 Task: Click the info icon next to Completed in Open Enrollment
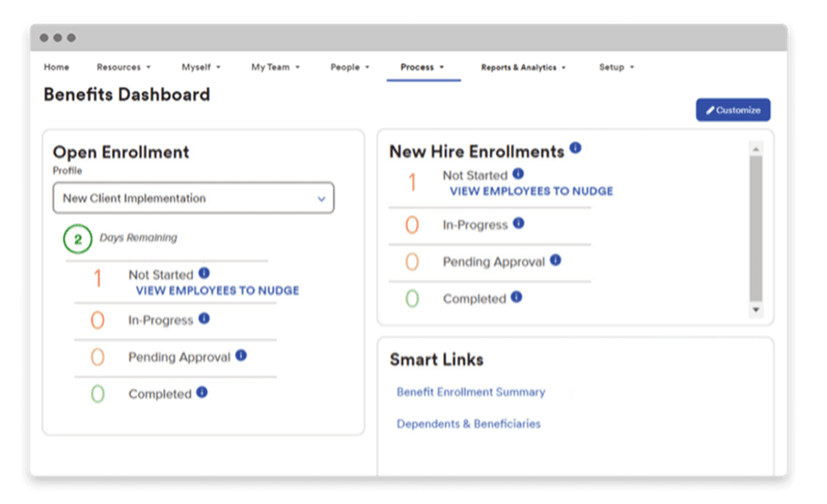tap(203, 392)
